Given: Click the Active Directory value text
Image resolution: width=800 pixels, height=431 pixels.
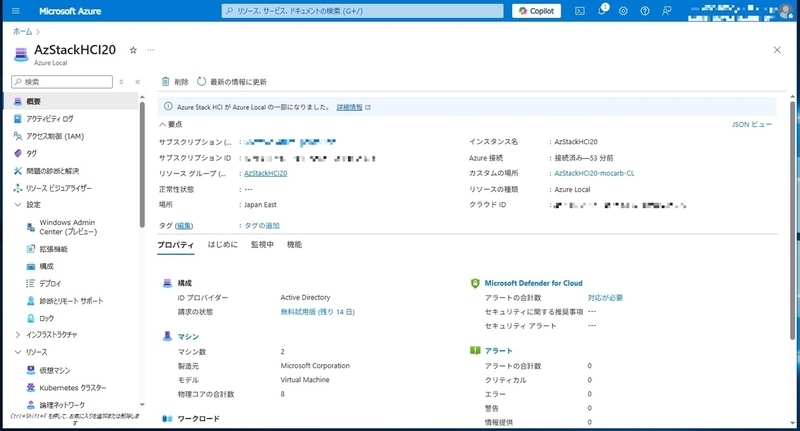Looking at the screenshot, I should (305, 297).
